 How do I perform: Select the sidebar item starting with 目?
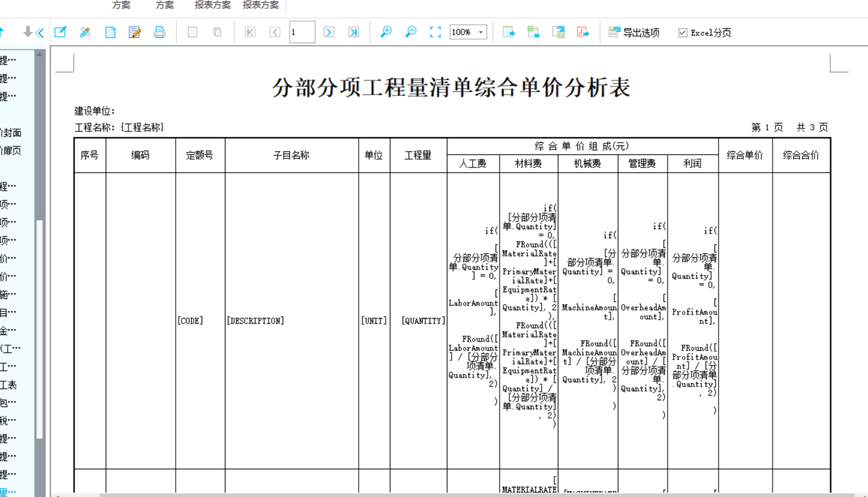pos(8,312)
